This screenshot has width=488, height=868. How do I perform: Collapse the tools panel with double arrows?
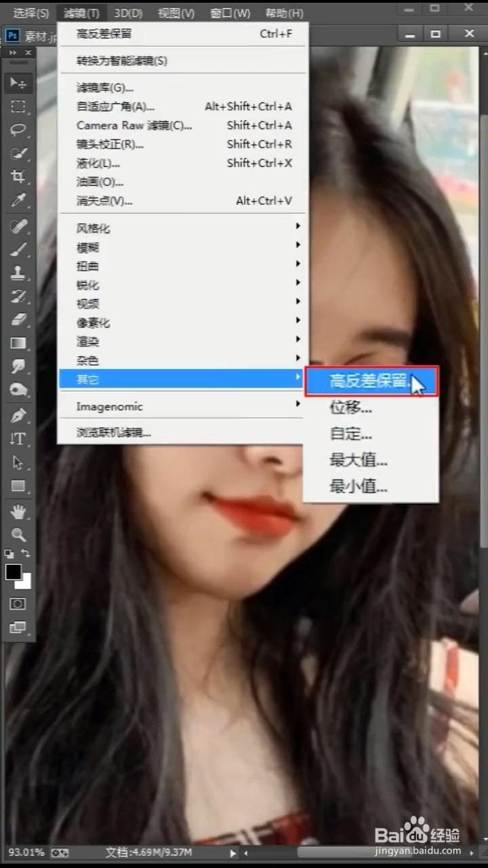point(12,53)
